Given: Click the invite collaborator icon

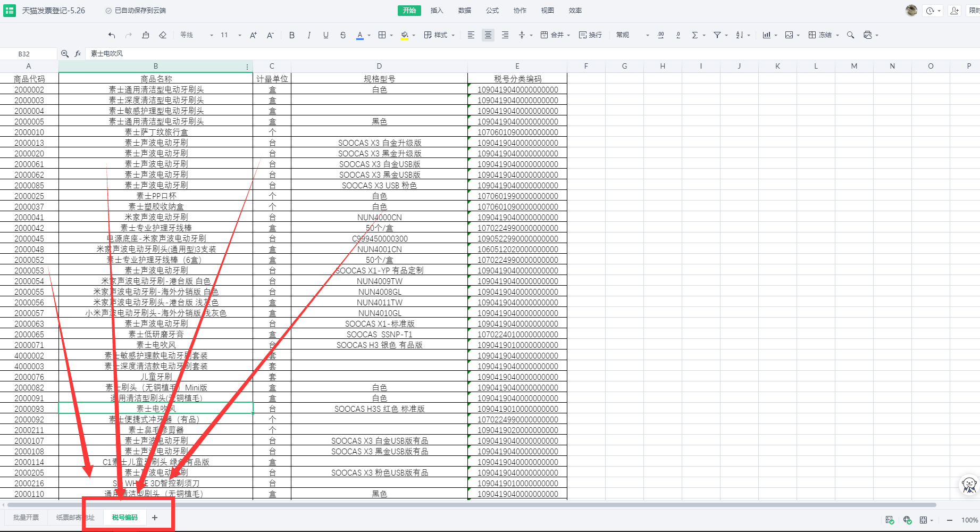Looking at the screenshot, I should pos(954,11).
